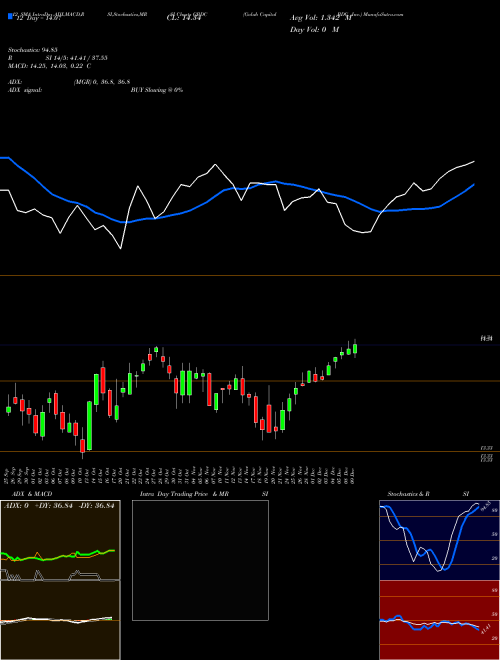This screenshot has width=500, height=660.
Task: Click the 'Stochastics & R' panel title
Action: click(x=409, y=494)
